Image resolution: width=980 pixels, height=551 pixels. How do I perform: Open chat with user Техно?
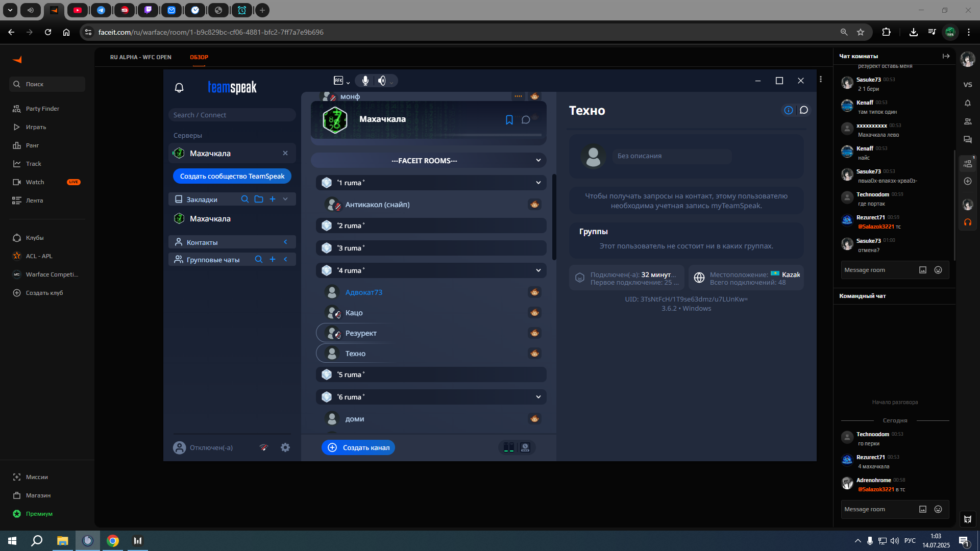click(x=804, y=110)
